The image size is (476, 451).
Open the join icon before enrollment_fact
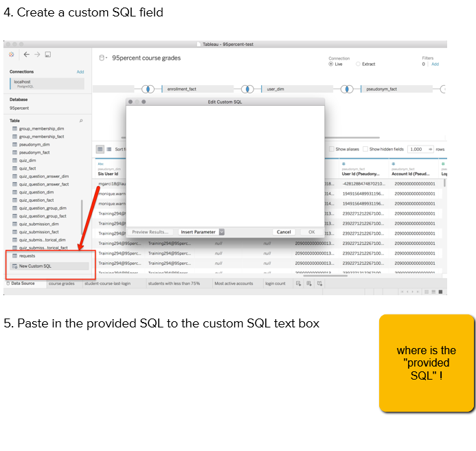click(148, 89)
